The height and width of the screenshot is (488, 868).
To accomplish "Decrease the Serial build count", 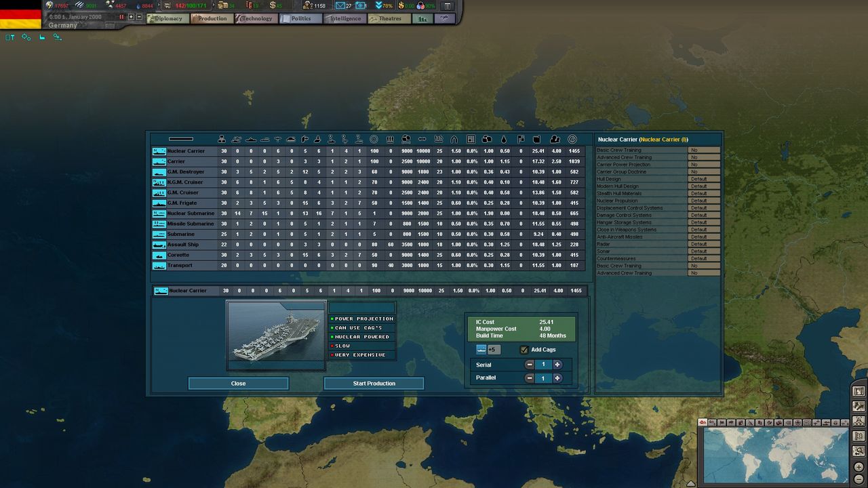I will tap(530, 365).
